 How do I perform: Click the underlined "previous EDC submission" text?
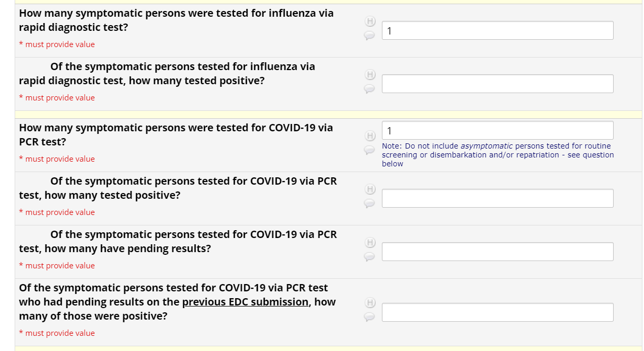(x=245, y=302)
